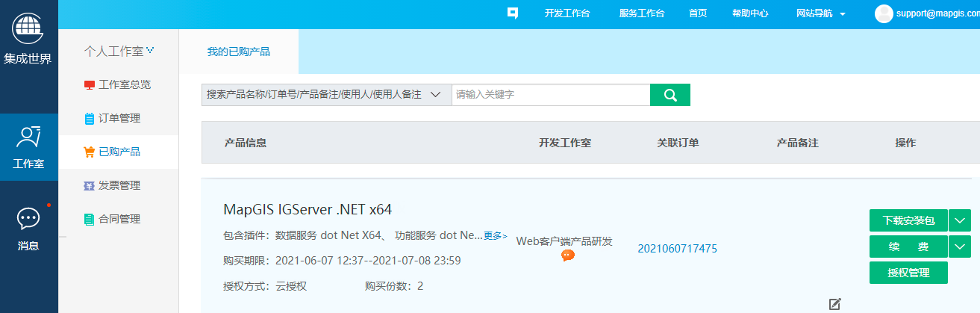Focus the 请输入关键字 search field
980x313 pixels.
[x=551, y=95]
